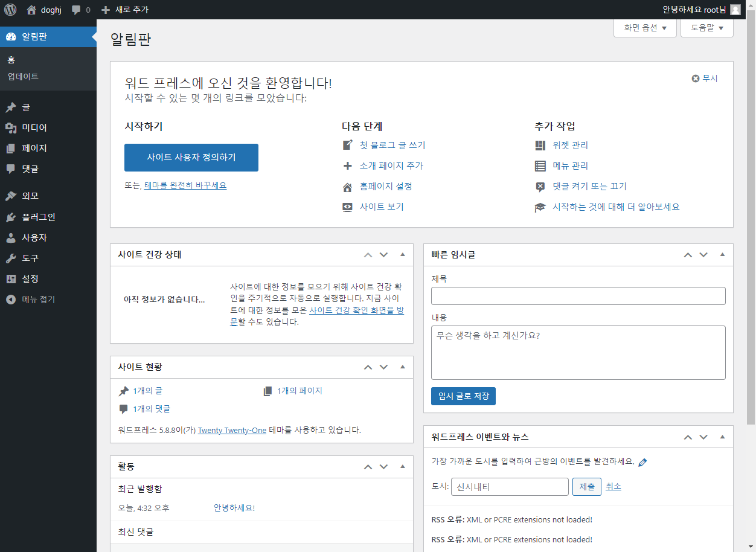Move 워드프레스 이벤트와 뉴스 widget down

coord(703,437)
